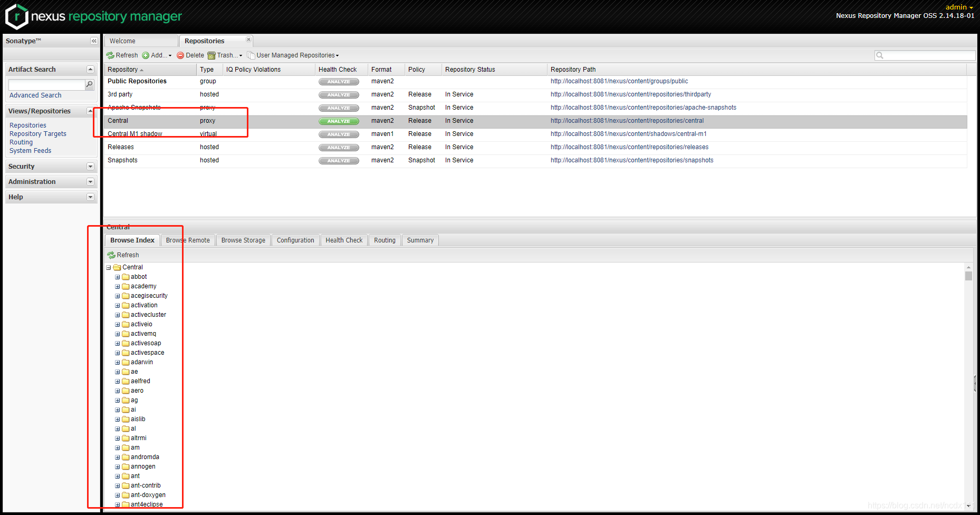This screenshot has height=515, width=980.
Task: Open the thirdparty repository path URL
Action: tap(631, 94)
